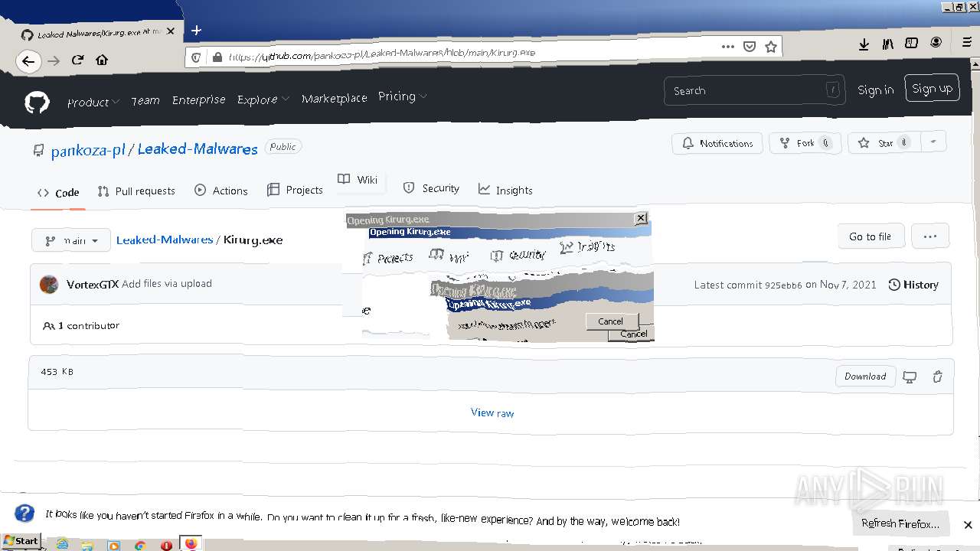The image size is (980, 551).
Task: Open the Firefox account icon
Action: (x=936, y=43)
